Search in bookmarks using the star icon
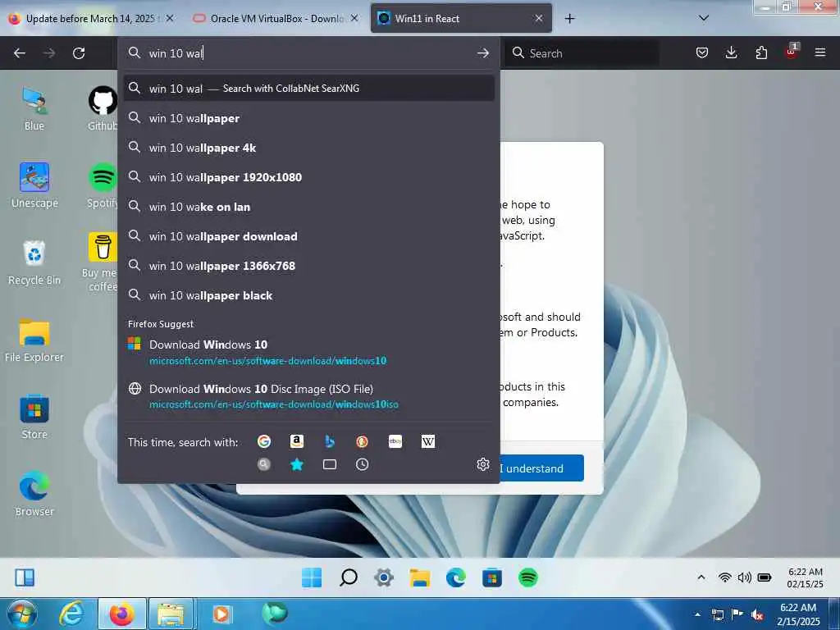Image resolution: width=840 pixels, height=630 pixels. 297,464
